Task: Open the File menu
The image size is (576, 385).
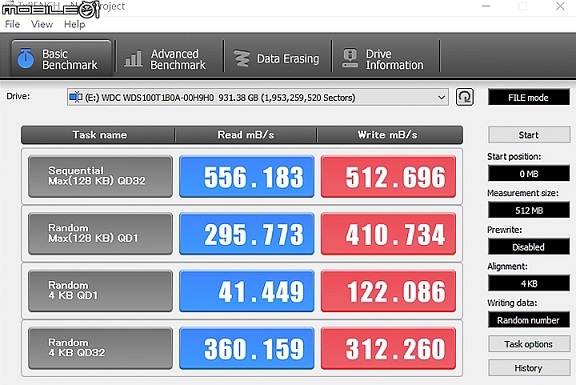Action: pos(12,24)
